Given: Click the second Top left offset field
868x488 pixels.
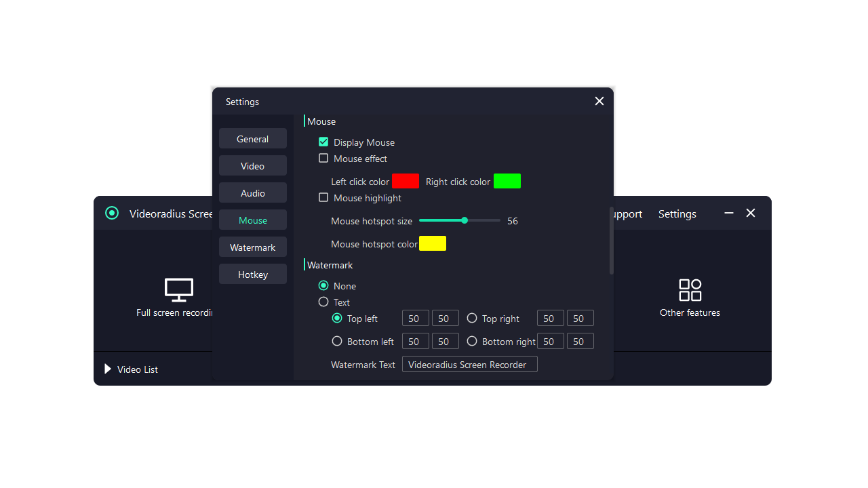Looking at the screenshot, I should 446,319.
